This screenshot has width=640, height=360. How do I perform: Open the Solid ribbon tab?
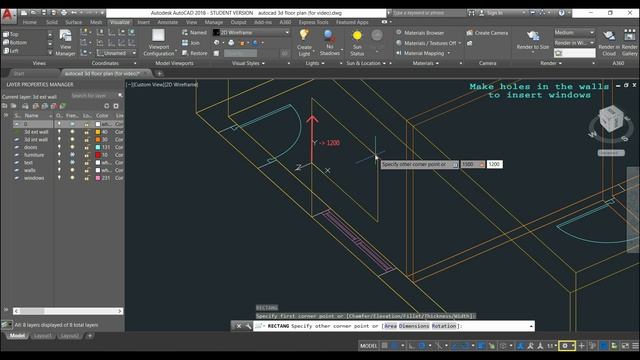[x=52, y=22]
